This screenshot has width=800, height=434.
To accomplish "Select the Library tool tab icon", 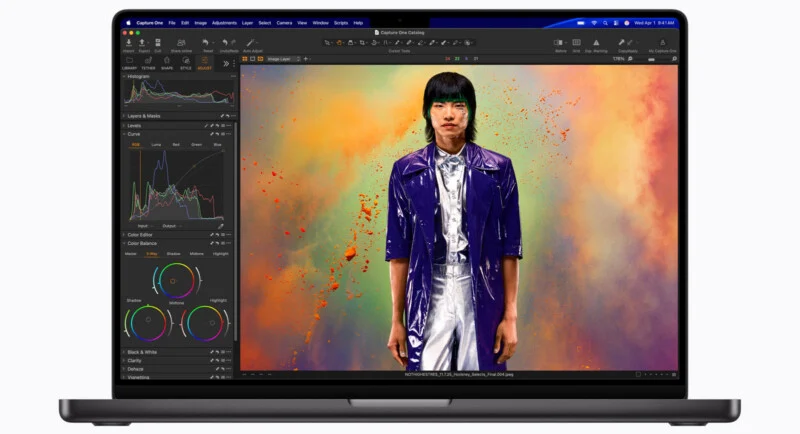I will tap(129, 61).
